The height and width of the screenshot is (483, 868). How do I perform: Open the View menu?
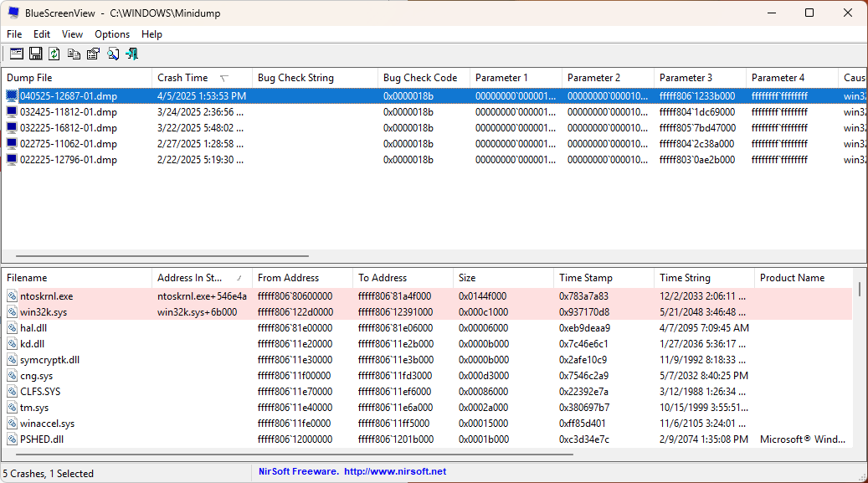(x=72, y=34)
